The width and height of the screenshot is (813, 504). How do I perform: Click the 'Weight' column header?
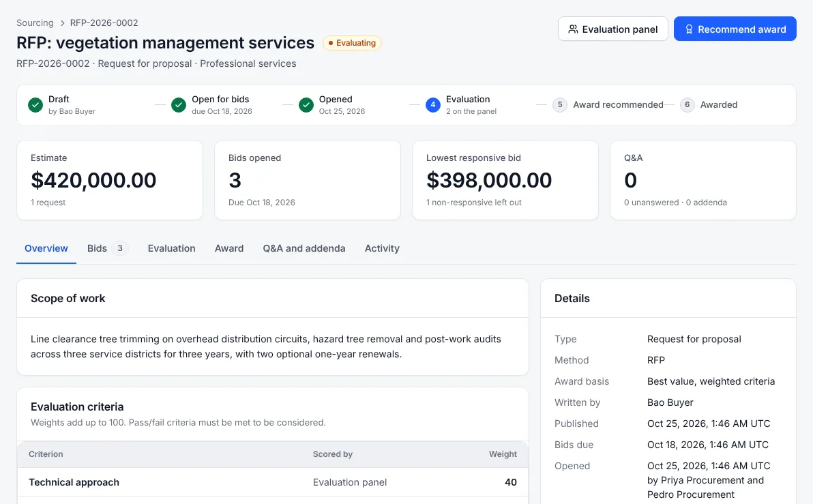tap(503, 454)
